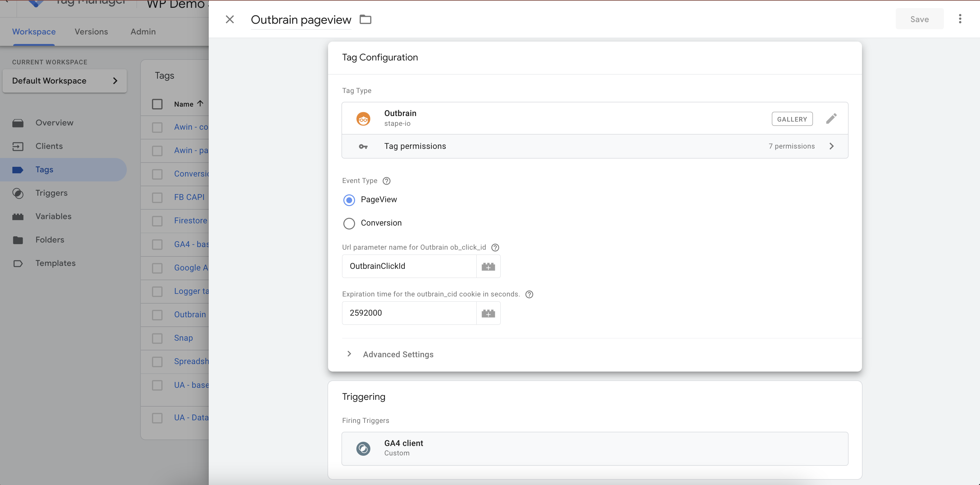Click the Templates sidebar icon

(18, 263)
